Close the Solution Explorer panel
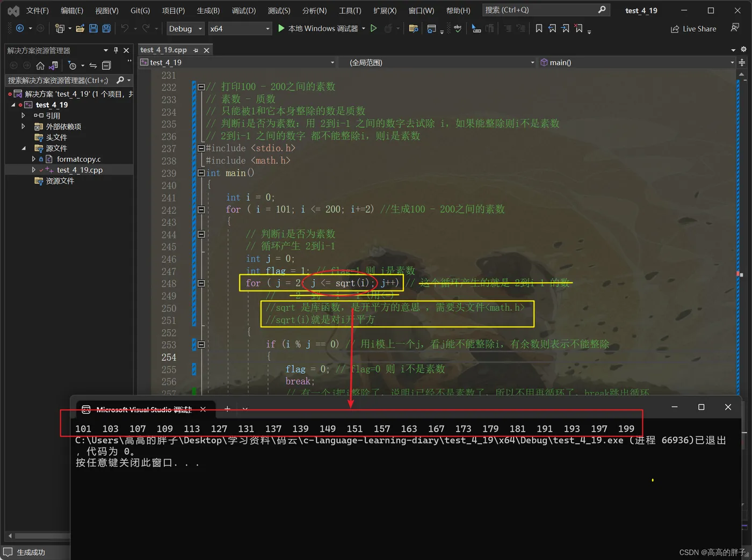This screenshot has width=752, height=560. 126,50
